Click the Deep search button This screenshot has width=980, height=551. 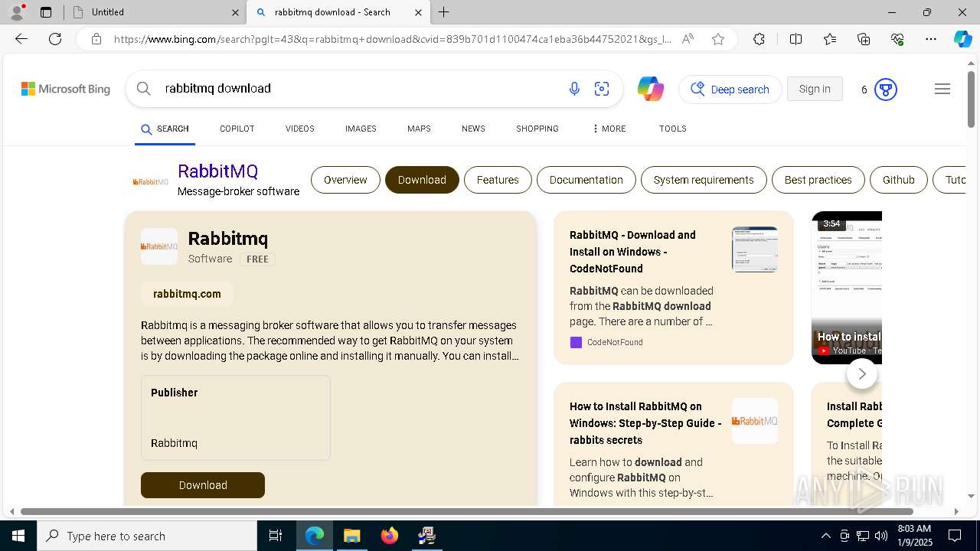[730, 90]
